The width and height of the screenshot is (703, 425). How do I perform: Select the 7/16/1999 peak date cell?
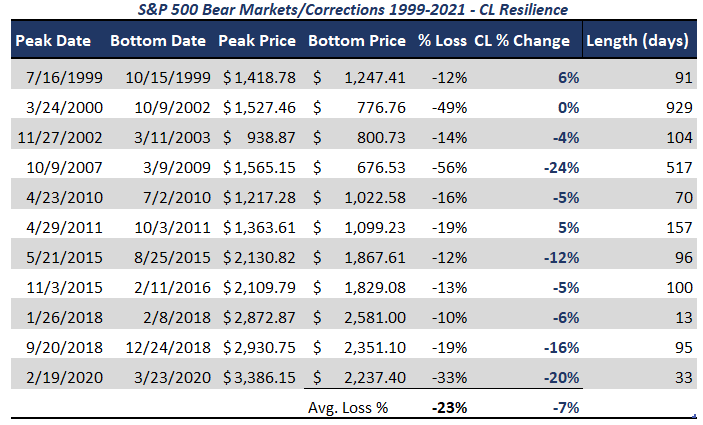pyautogui.click(x=64, y=78)
